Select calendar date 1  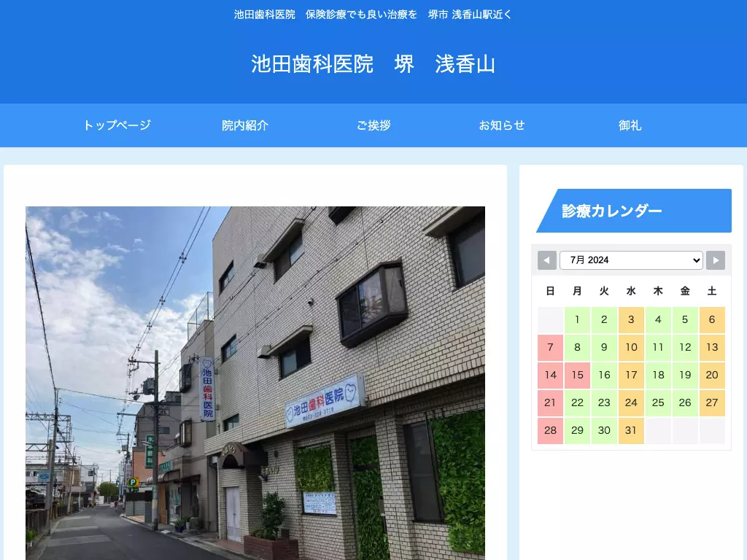[577, 319]
